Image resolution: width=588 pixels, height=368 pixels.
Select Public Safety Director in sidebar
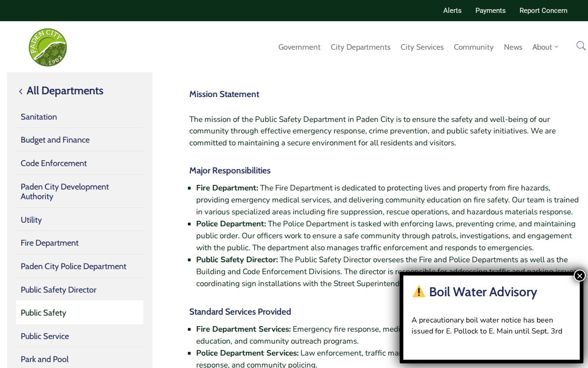[79, 290]
